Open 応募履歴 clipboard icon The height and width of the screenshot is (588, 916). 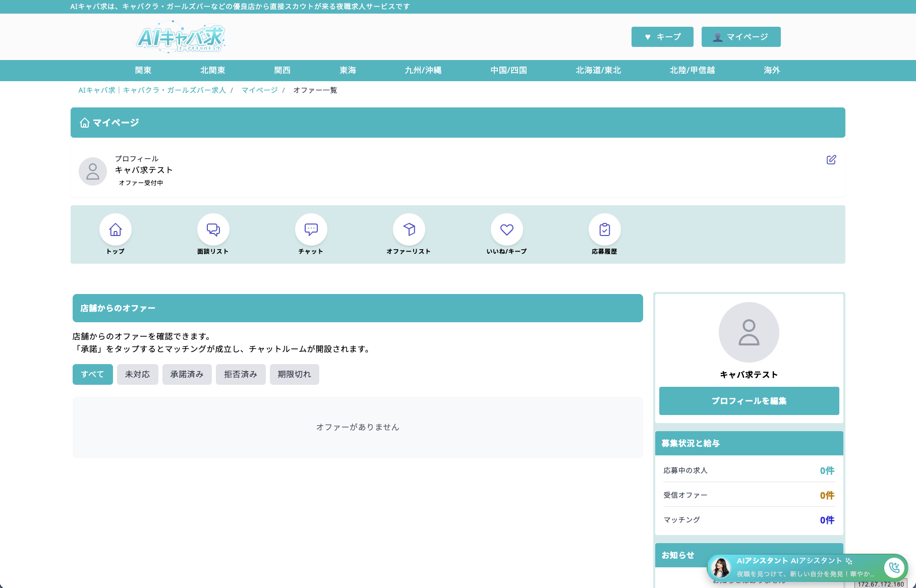604,229
